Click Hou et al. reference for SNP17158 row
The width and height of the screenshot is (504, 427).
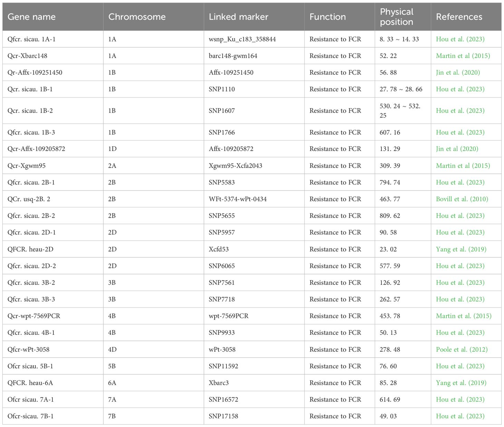click(x=460, y=416)
